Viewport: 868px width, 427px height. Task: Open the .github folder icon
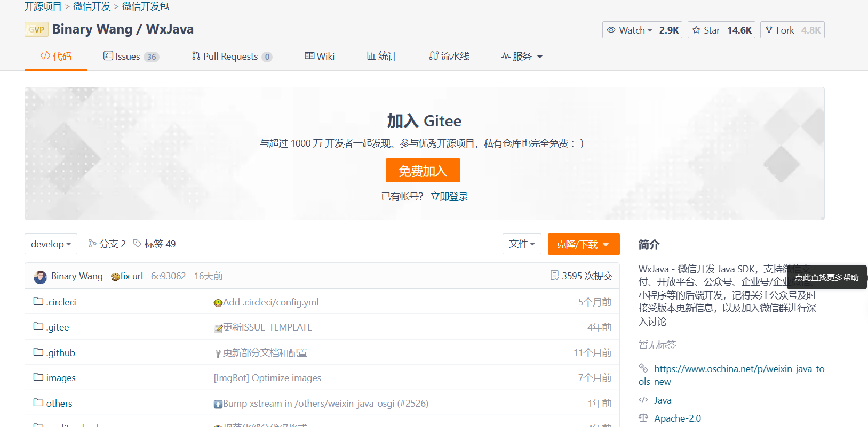pos(38,352)
